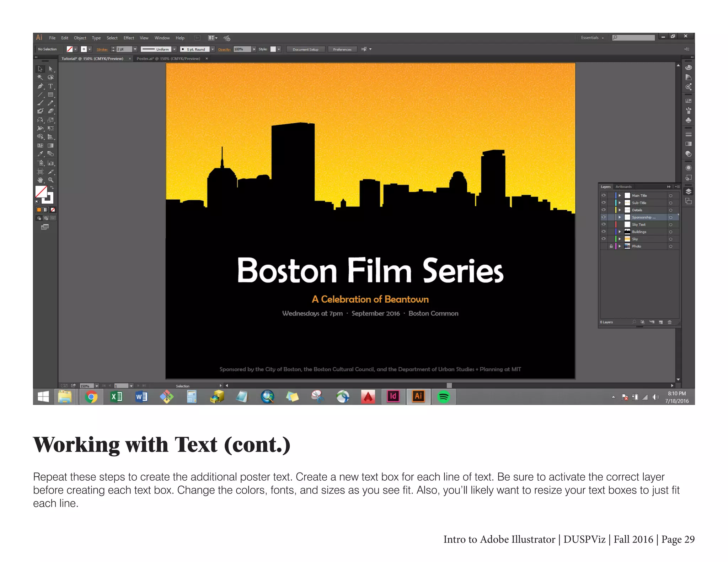Collapse the Layers panel with double arrows
The image size is (728, 562).
[669, 187]
